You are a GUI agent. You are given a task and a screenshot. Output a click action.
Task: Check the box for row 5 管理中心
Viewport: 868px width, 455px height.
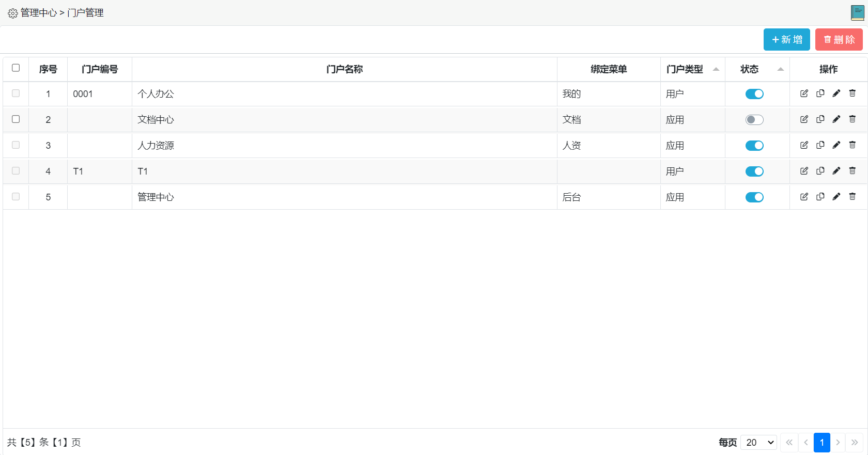(x=16, y=197)
